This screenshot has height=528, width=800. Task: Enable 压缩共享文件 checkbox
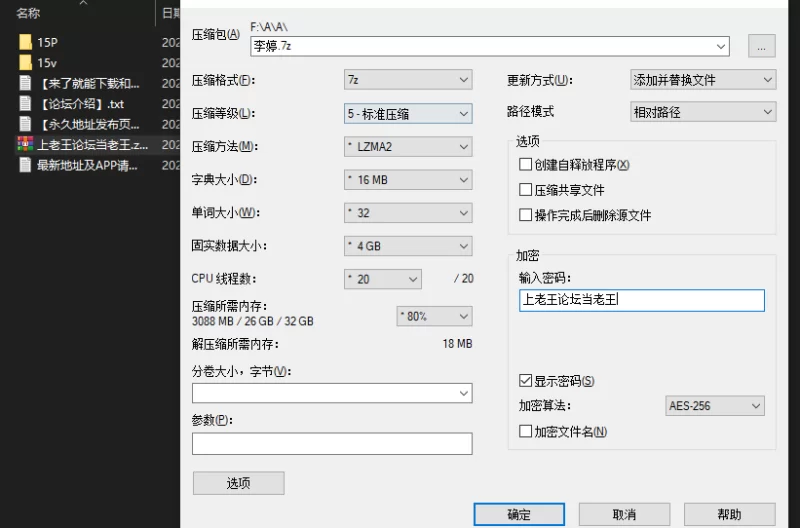525,190
